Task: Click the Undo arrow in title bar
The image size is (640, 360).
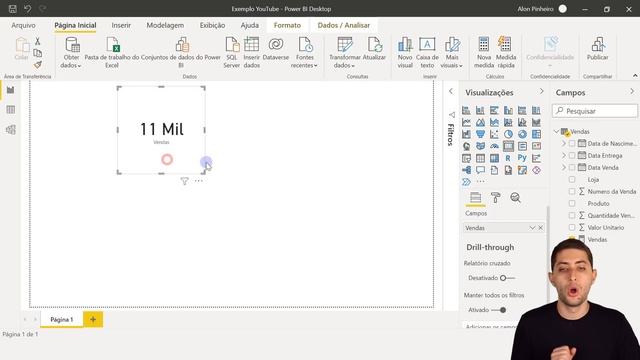Action: tap(27, 9)
